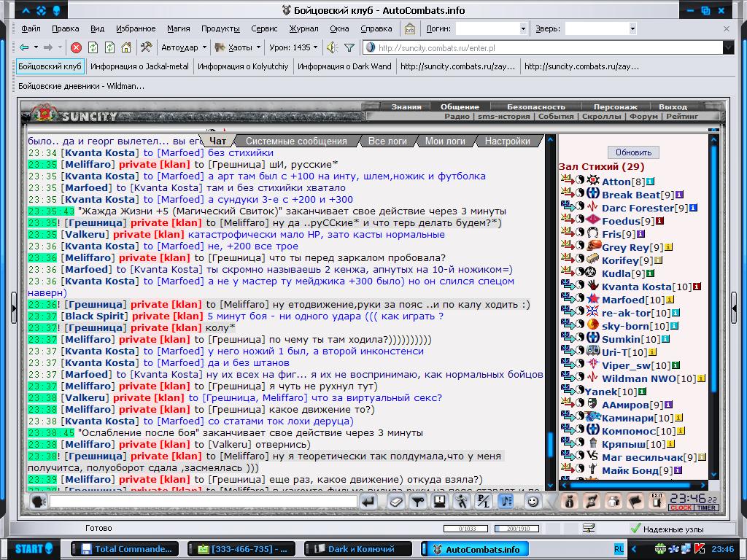Expand the Автоудар dropdown
Viewport: 747px width, 560px height.
point(204,47)
